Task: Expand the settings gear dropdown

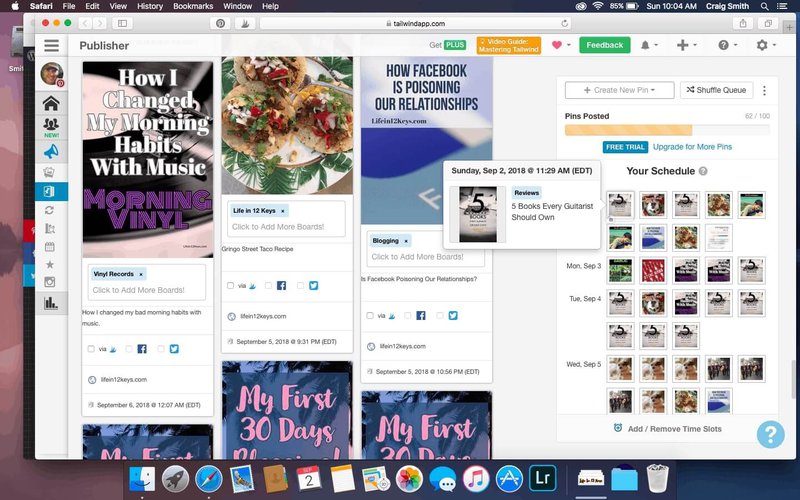Action: pos(766,45)
